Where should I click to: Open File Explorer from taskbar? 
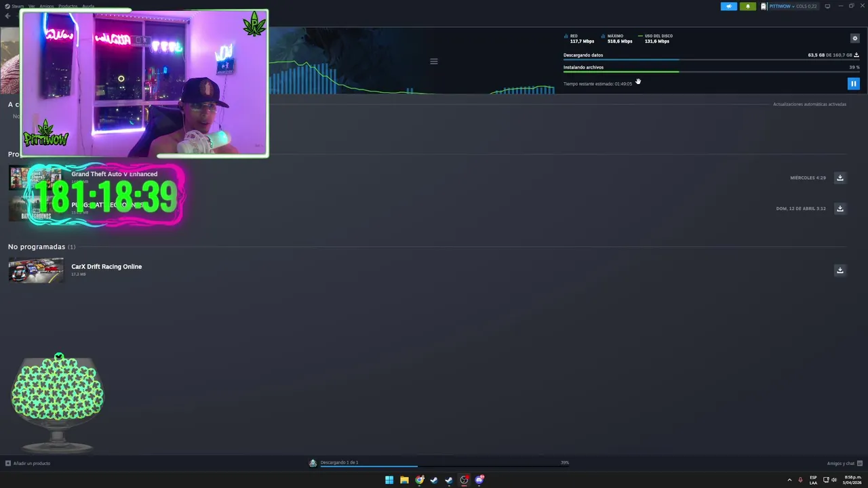[x=404, y=480]
